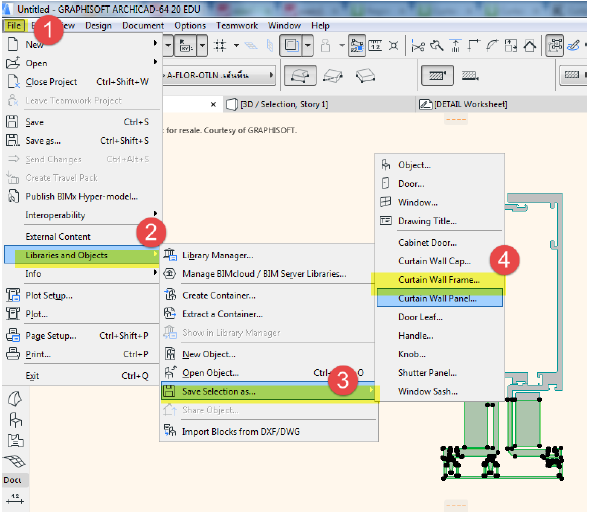Click the trace reference toolbar icon

[291, 46]
